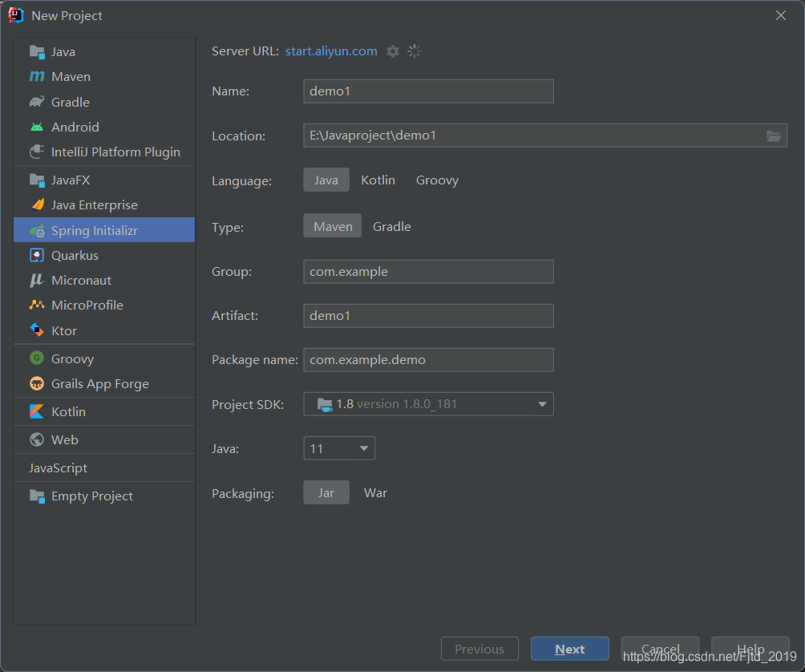Browse for location using folder icon
The image size is (805, 672).
(774, 136)
